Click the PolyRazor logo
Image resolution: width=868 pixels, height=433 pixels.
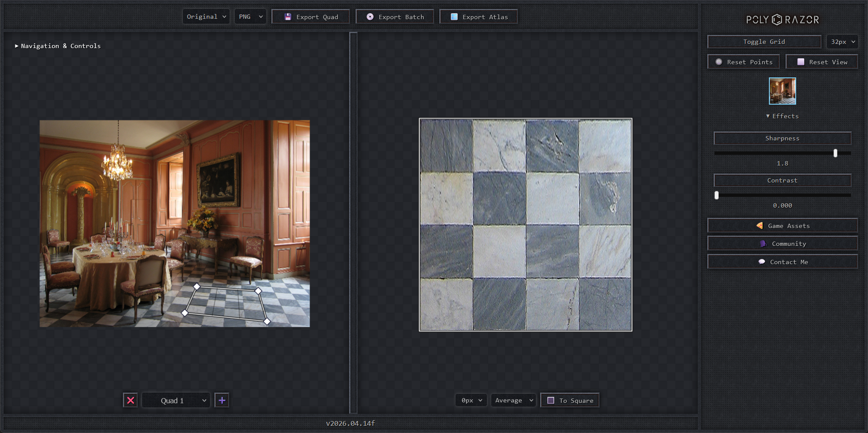pyautogui.click(x=782, y=20)
